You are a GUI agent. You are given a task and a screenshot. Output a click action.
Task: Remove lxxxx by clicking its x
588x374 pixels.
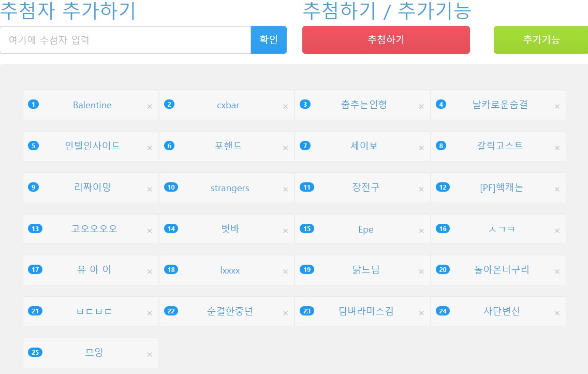pos(285,272)
